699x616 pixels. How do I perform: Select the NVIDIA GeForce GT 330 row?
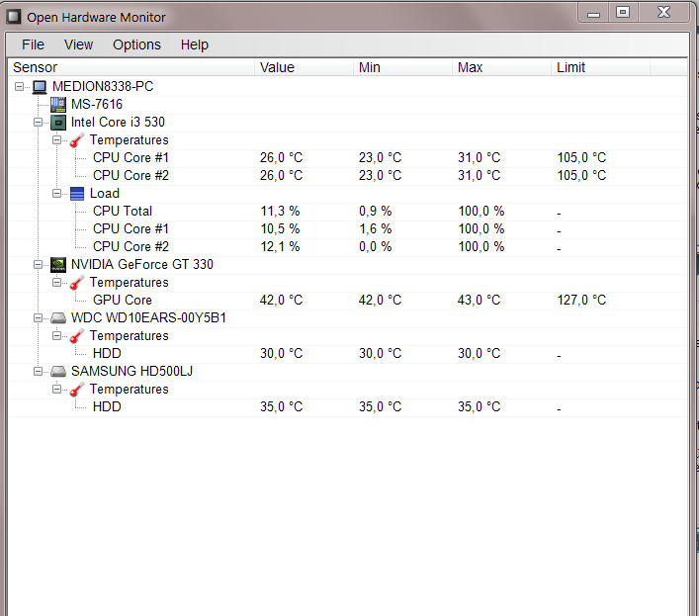point(348,265)
